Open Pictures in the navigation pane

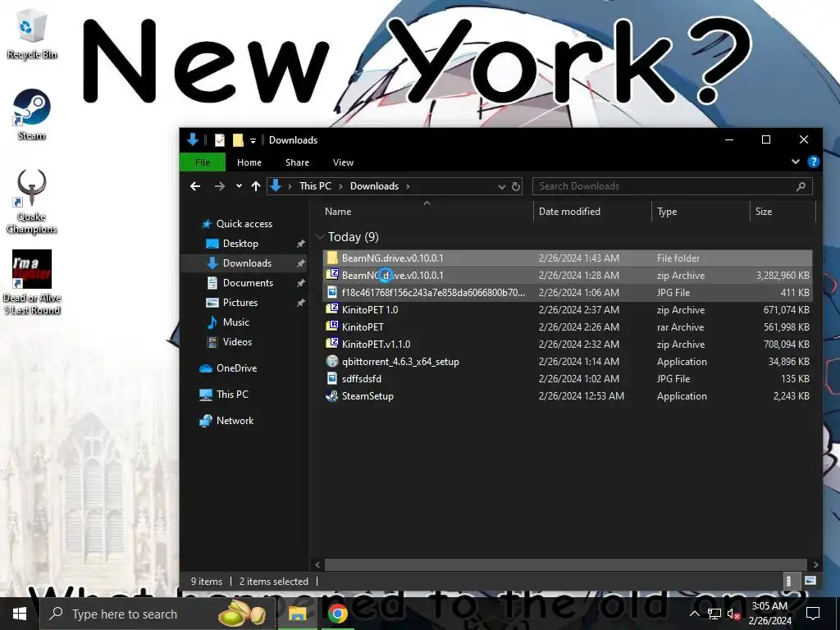click(x=240, y=303)
